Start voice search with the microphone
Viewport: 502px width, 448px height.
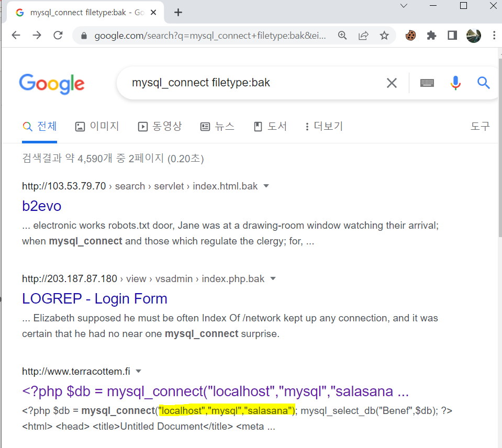455,83
